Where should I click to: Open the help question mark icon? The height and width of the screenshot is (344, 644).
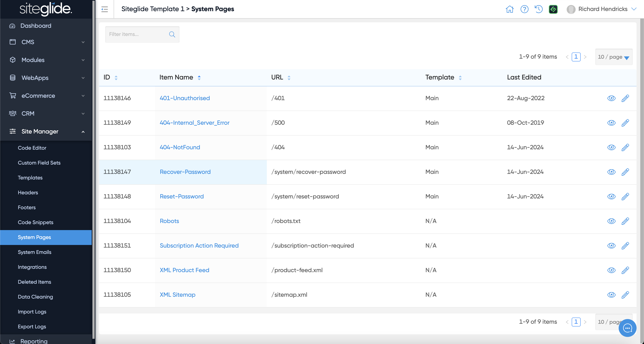pos(524,9)
